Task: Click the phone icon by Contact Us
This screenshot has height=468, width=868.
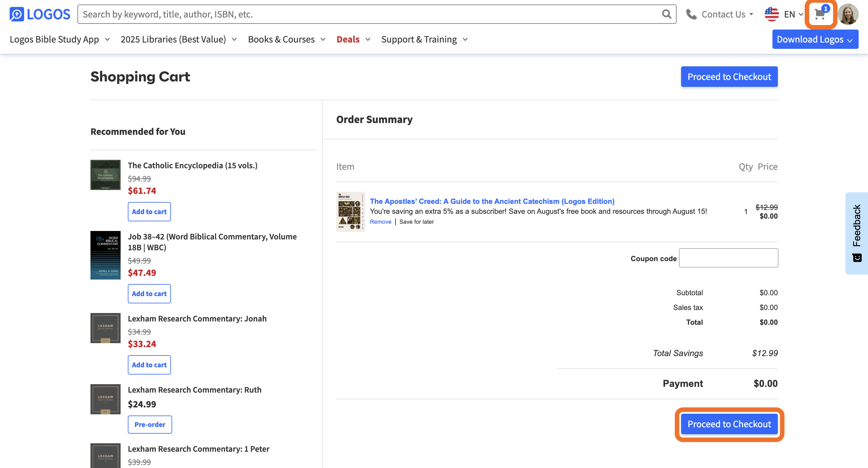Action: pyautogui.click(x=691, y=14)
